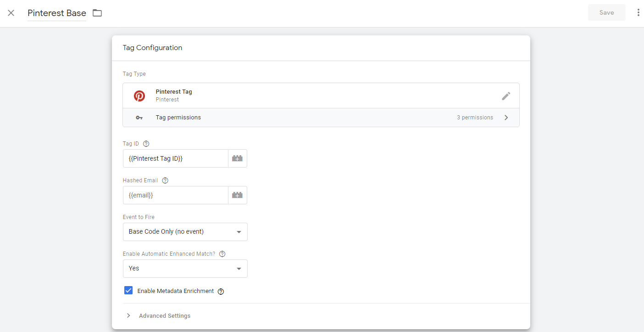Screen dimensions: 644x332
Task: Click the Hashed Email help icon
Action: 165,180
